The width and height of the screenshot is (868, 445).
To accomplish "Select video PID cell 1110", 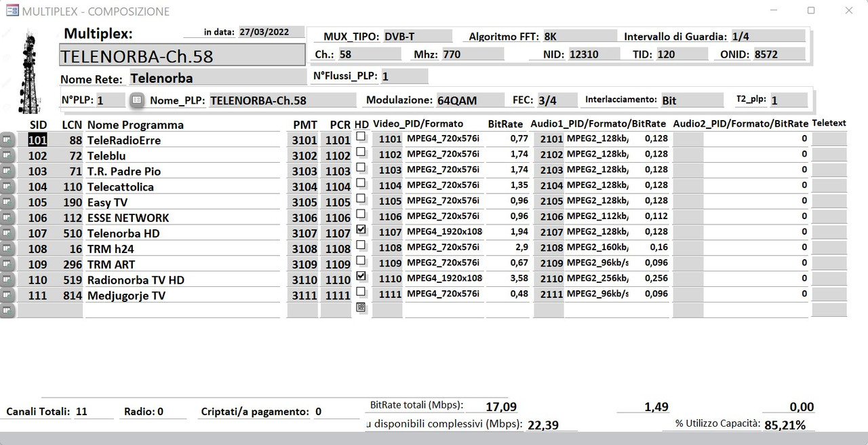I will [387, 278].
